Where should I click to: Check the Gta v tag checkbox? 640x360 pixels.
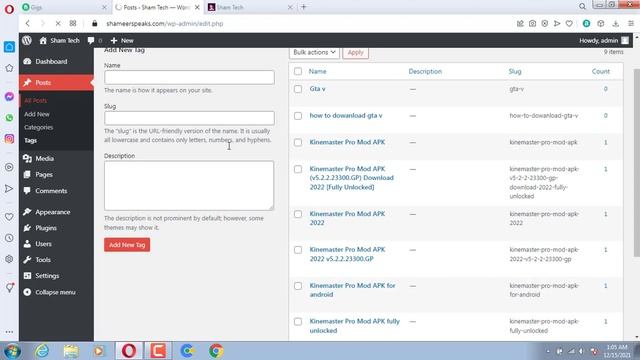298,89
